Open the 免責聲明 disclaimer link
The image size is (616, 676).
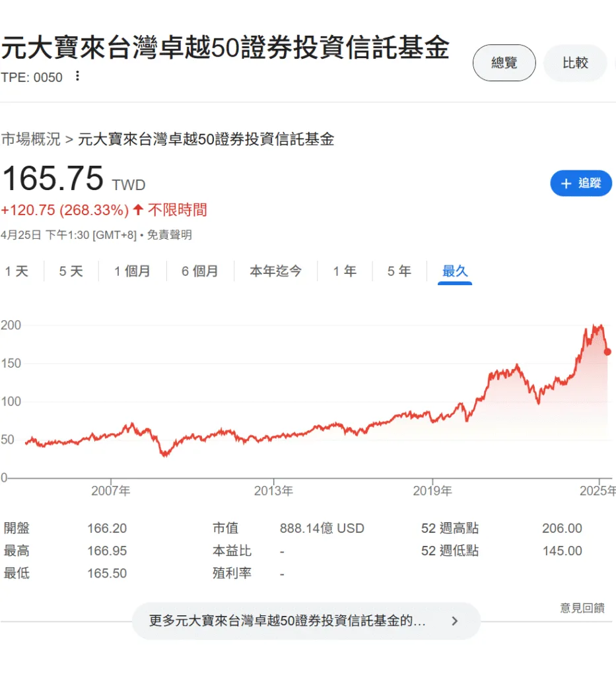pos(169,235)
